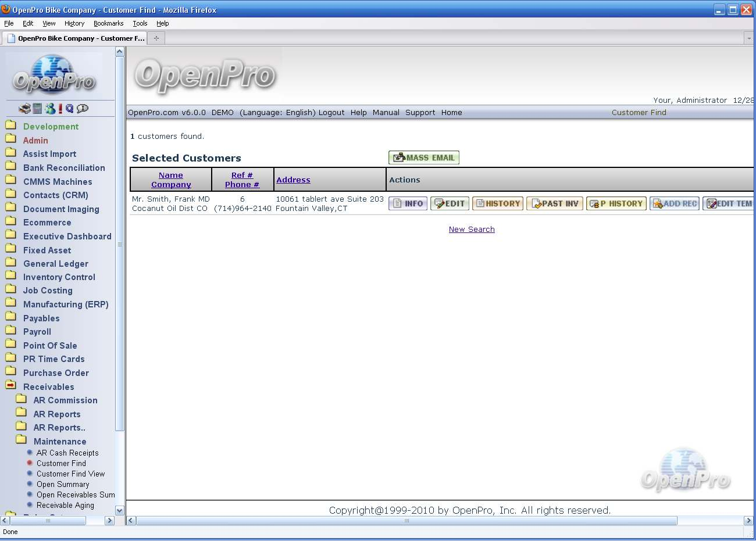Viewport: 756px width, 541px height.
Task: View PAST INV for the customer
Action: (554, 204)
